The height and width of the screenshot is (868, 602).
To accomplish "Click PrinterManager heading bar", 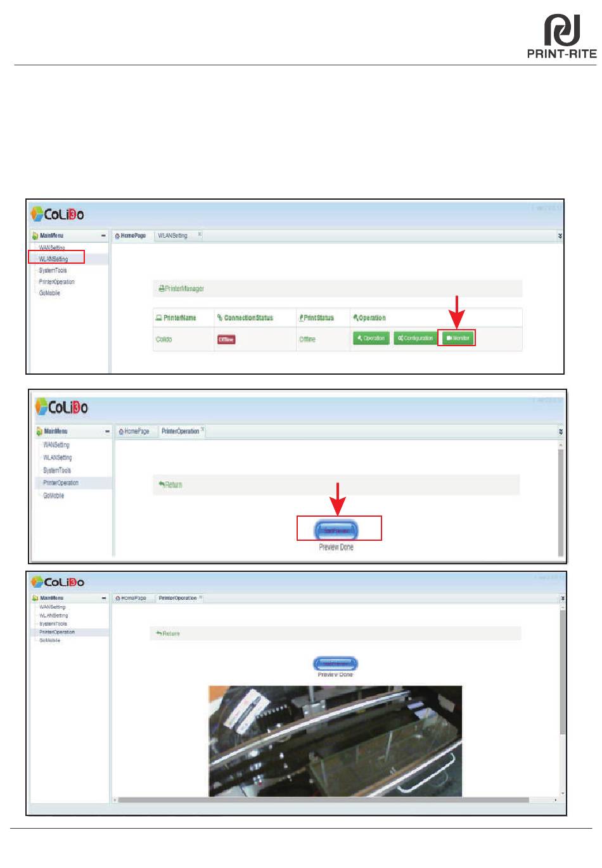I will coord(338,288).
